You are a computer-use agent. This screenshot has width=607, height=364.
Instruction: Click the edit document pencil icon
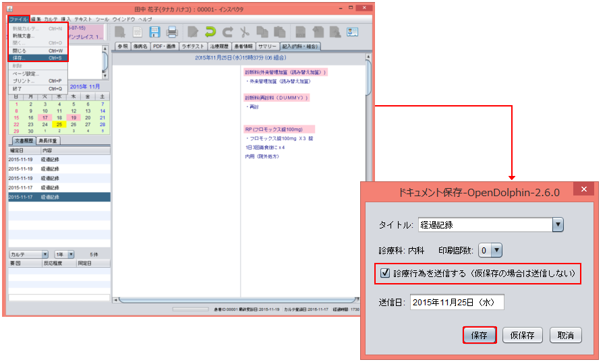[193, 32]
